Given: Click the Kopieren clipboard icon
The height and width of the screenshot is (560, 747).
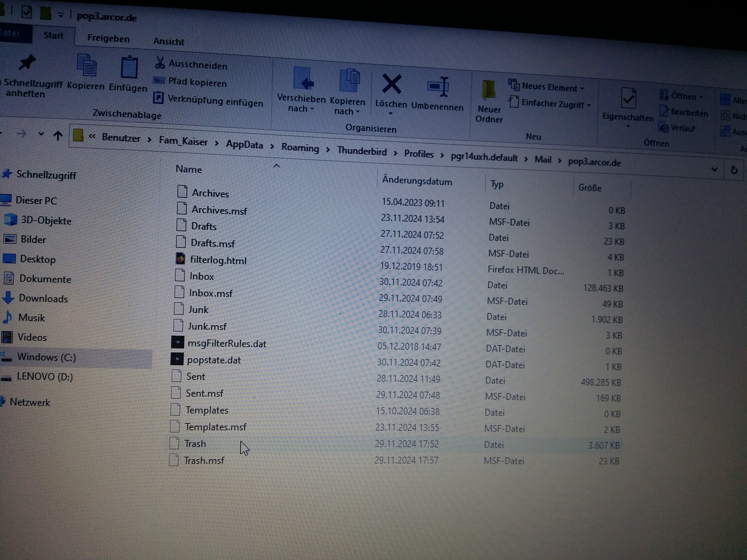Looking at the screenshot, I should point(86,65).
